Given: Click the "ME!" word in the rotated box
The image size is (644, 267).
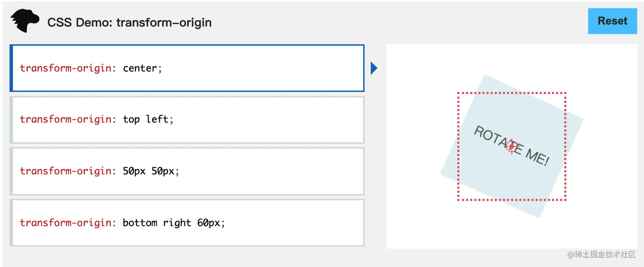Looking at the screenshot, I should pyautogui.click(x=538, y=158).
